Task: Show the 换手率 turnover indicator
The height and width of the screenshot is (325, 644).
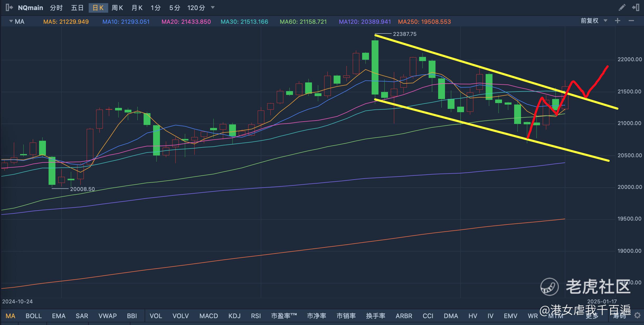Action: (376, 316)
